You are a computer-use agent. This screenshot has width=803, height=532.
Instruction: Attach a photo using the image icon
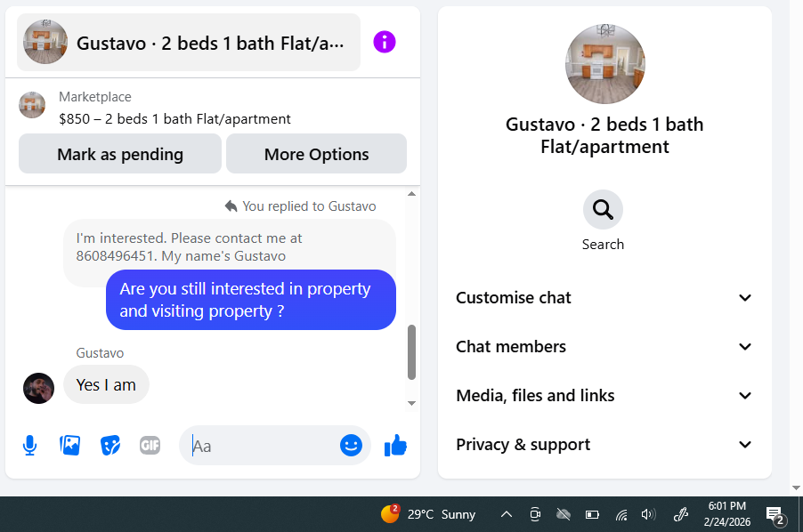pyautogui.click(x=69, y=446)
